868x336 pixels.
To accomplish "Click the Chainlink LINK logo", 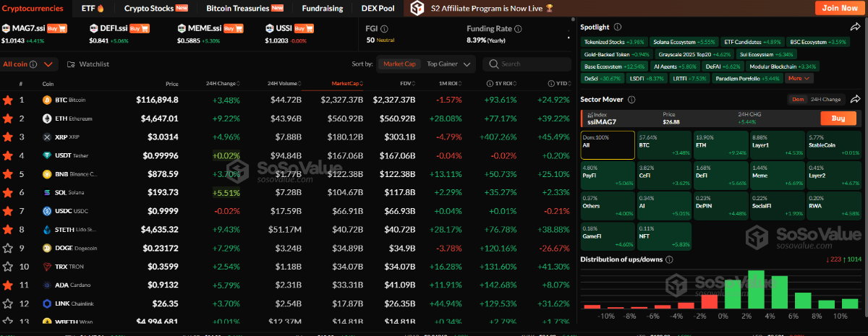I will 46,303.
